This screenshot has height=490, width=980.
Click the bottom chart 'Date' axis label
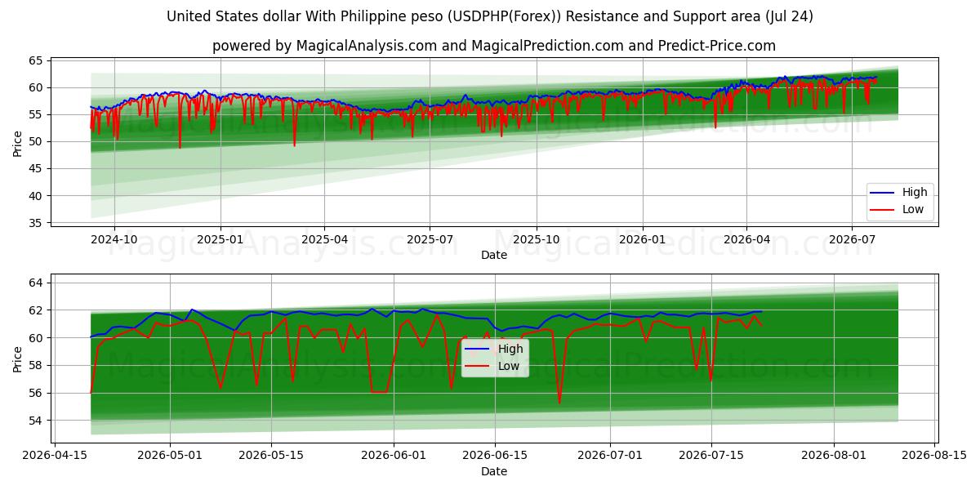[494, 471]
